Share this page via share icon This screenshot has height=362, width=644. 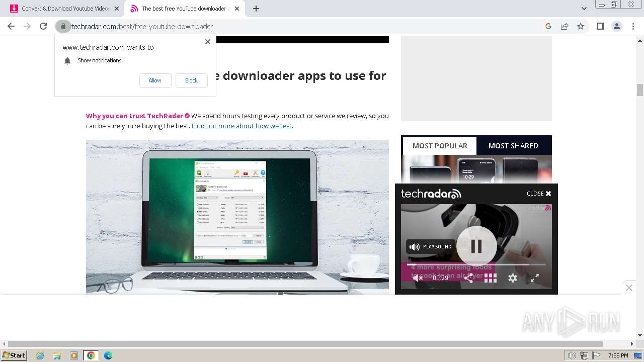coord(565,26)
